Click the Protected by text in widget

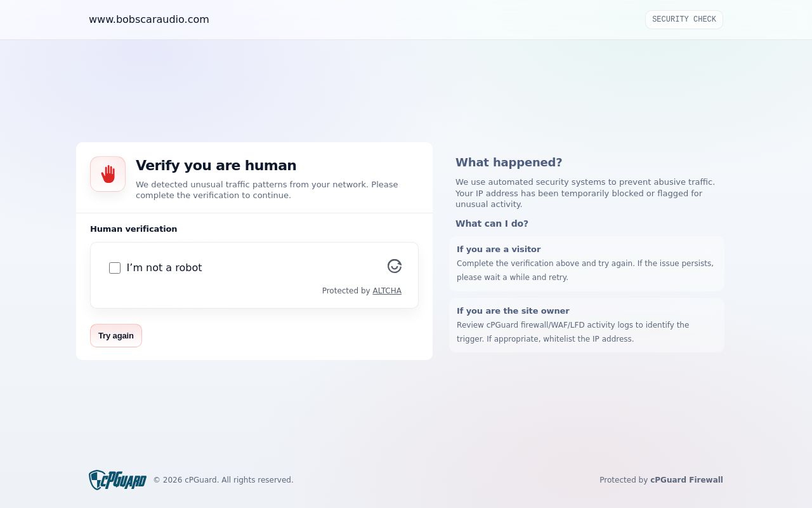346,291
